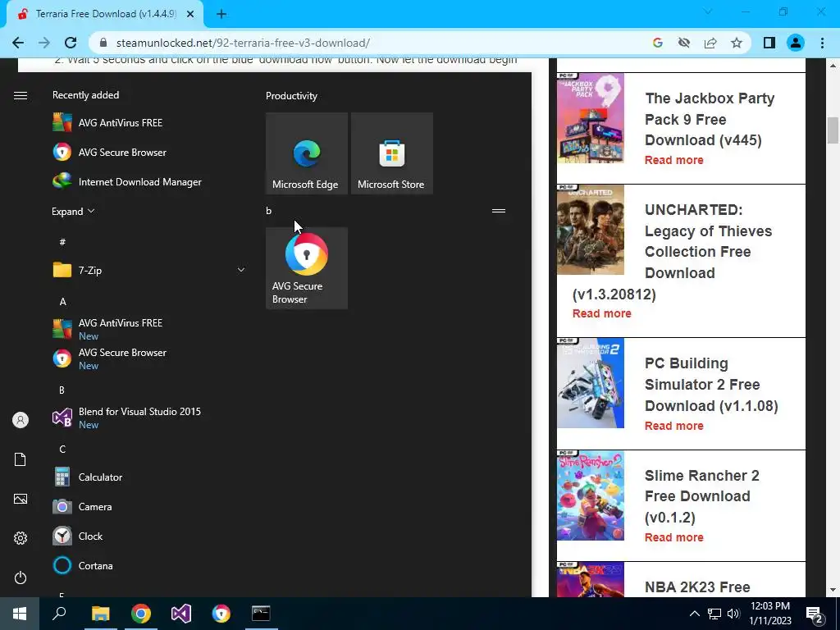
Task: Click the steamunlocked.net address bar
Action: (375, 43)
